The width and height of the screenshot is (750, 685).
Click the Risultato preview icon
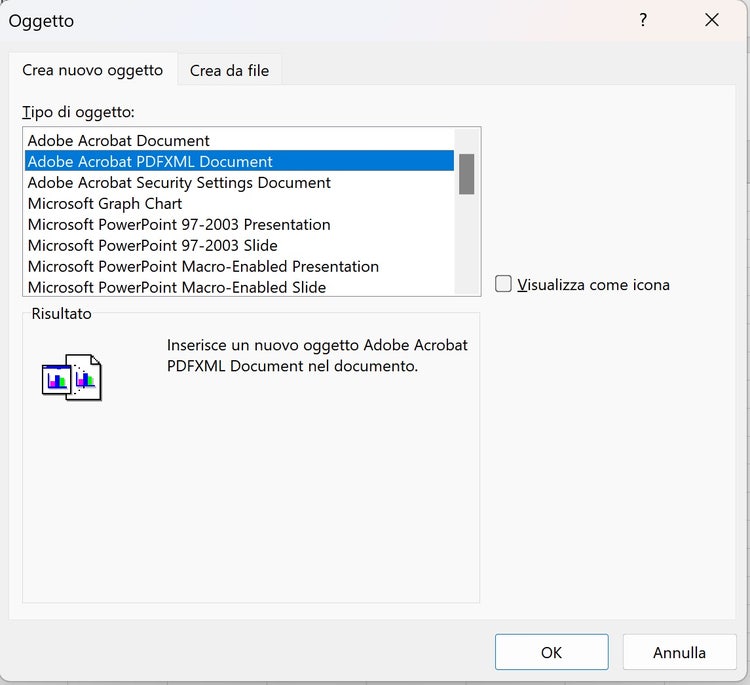72,377
